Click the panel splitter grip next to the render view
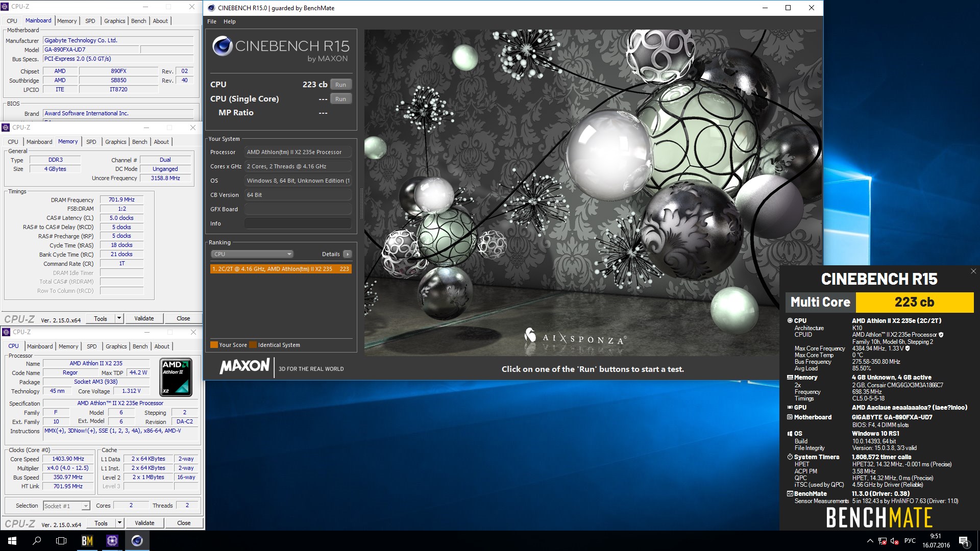This screenshot has width=980, height=551. pos(361,204)
